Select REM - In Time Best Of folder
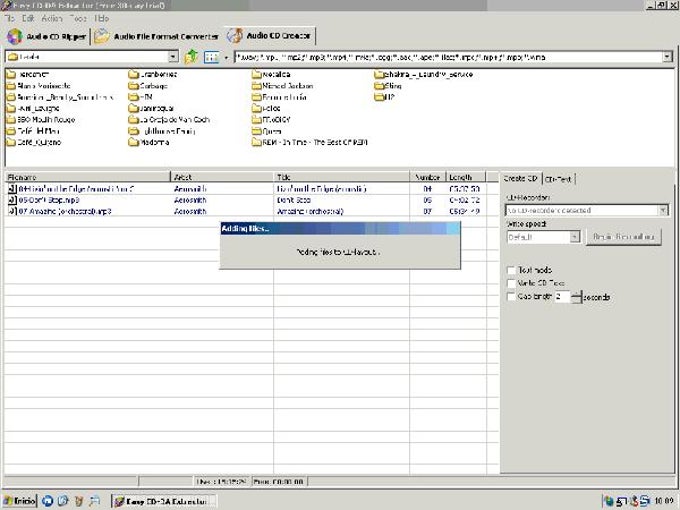680x510 pixels. coord(310,142)
